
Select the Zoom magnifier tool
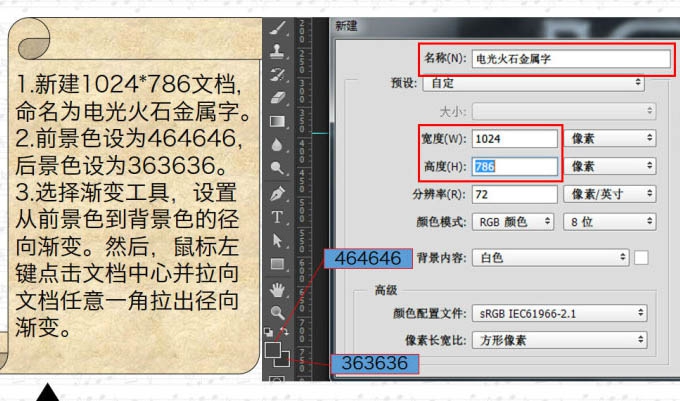(278, 312)
